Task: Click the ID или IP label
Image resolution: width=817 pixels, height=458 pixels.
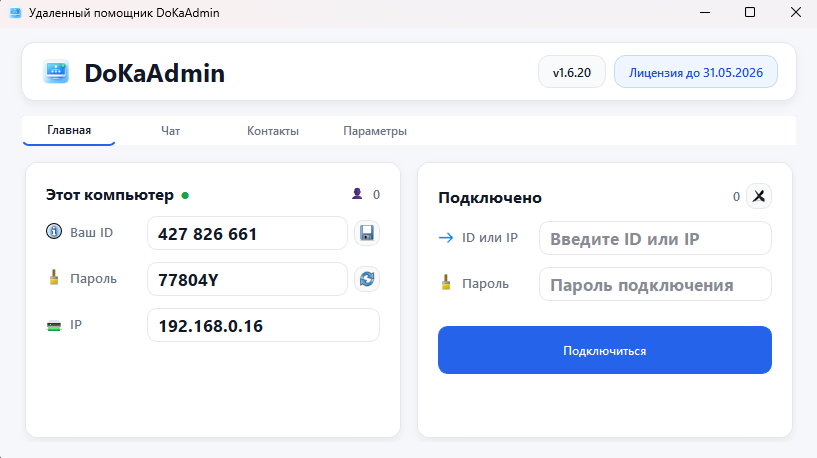Action: pos(490,238)
